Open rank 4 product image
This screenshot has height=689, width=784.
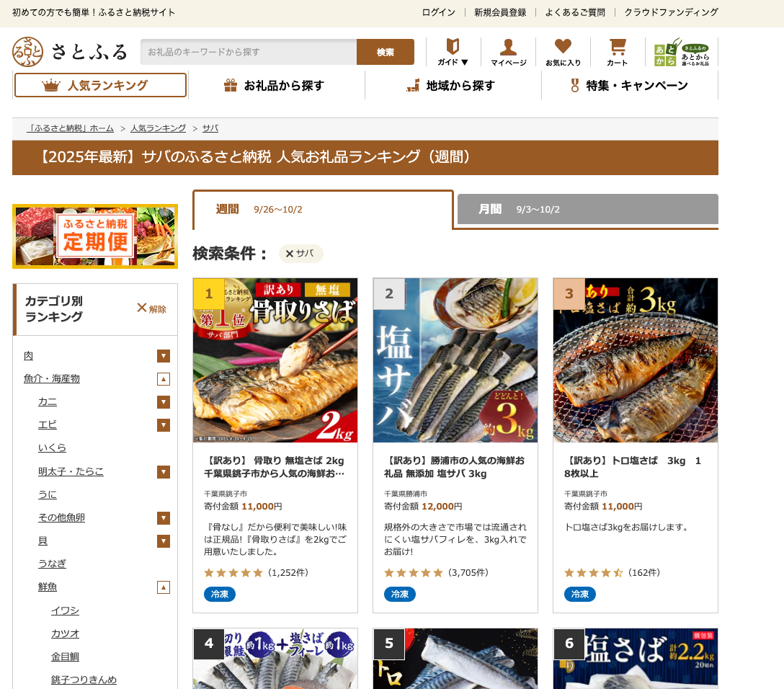click(275, 659)
